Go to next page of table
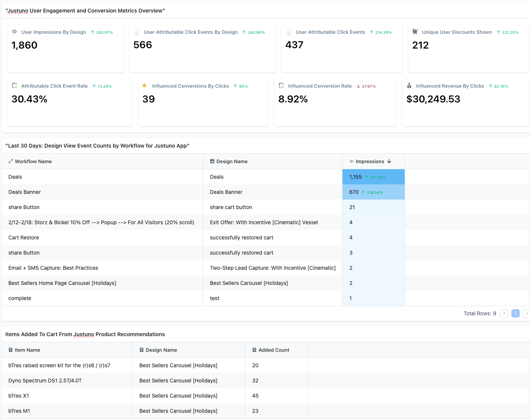The height and width of the screenshot is (420, 530). click(x=526, y=313)
